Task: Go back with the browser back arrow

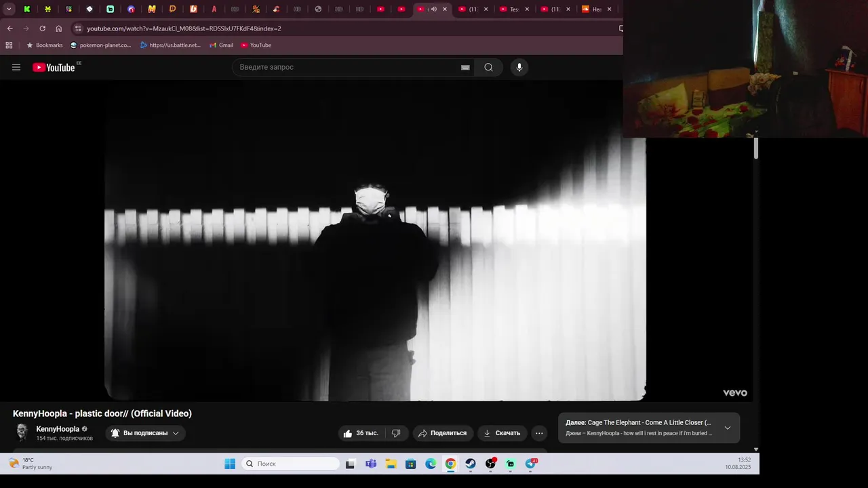Action: (x=9, y=28)
